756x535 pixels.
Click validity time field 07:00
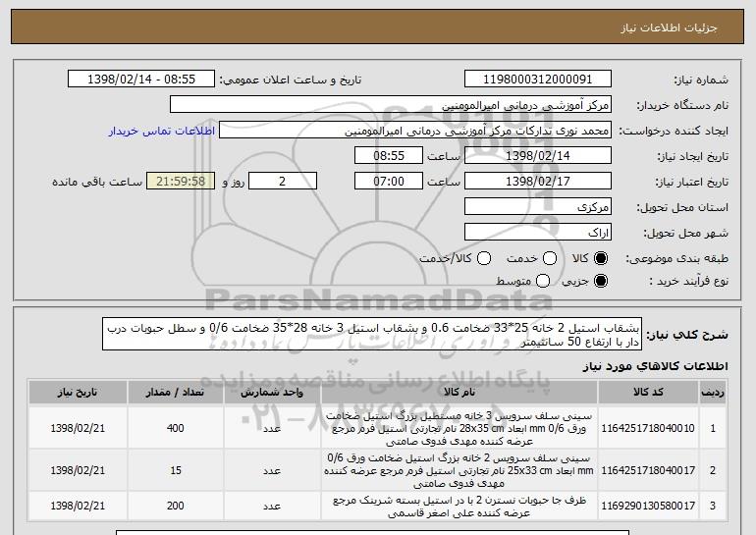point(389,182)
